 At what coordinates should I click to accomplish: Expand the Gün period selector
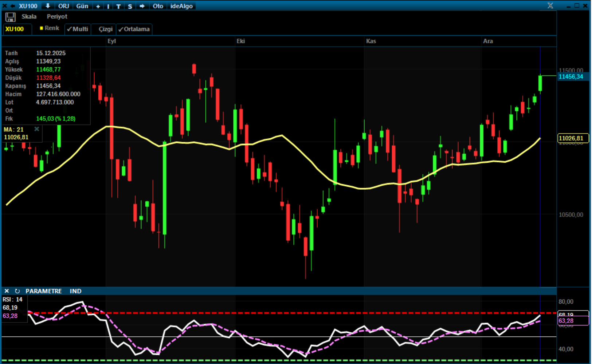coord(82,6)
